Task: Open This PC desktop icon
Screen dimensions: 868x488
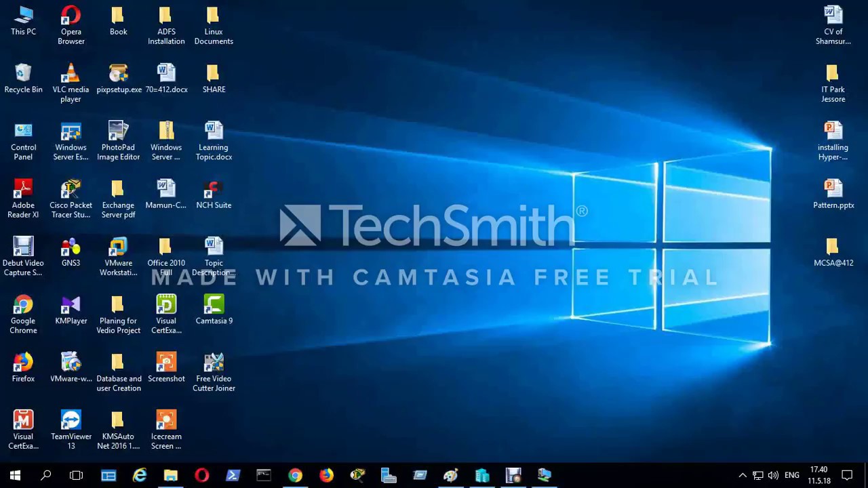Action: (x=23, y=21)
